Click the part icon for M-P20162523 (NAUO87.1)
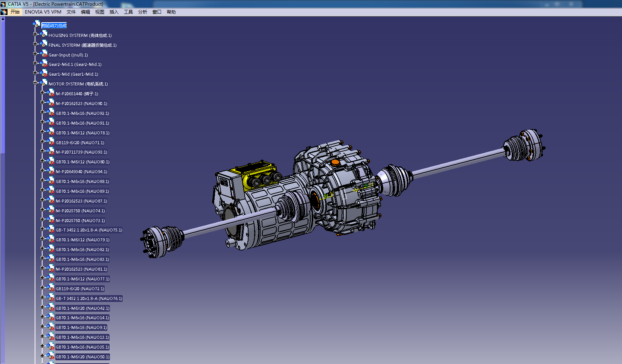 point(50,200)
